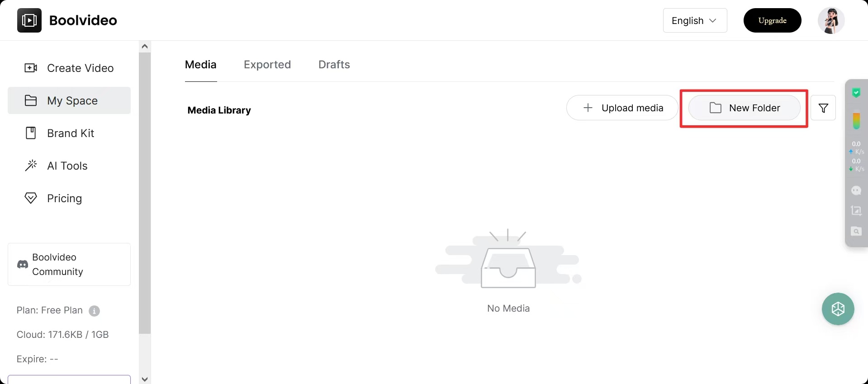Open the floating green cube assistant
Screen dimensions: 868x384
click(x=838, y=309)
